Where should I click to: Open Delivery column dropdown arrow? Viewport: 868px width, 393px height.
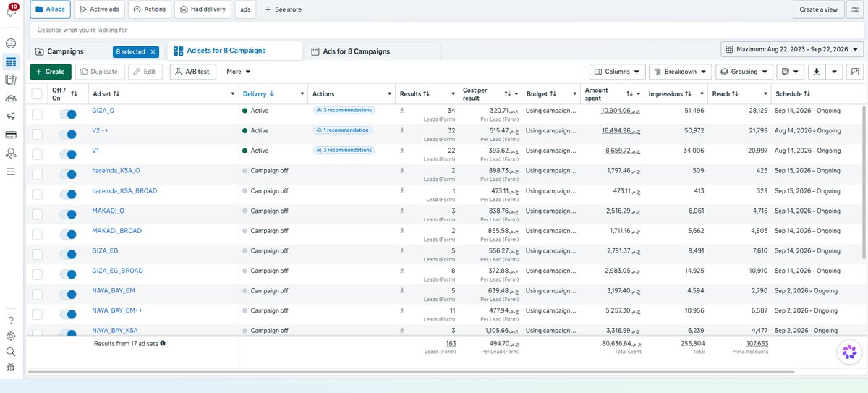[302, 94]
